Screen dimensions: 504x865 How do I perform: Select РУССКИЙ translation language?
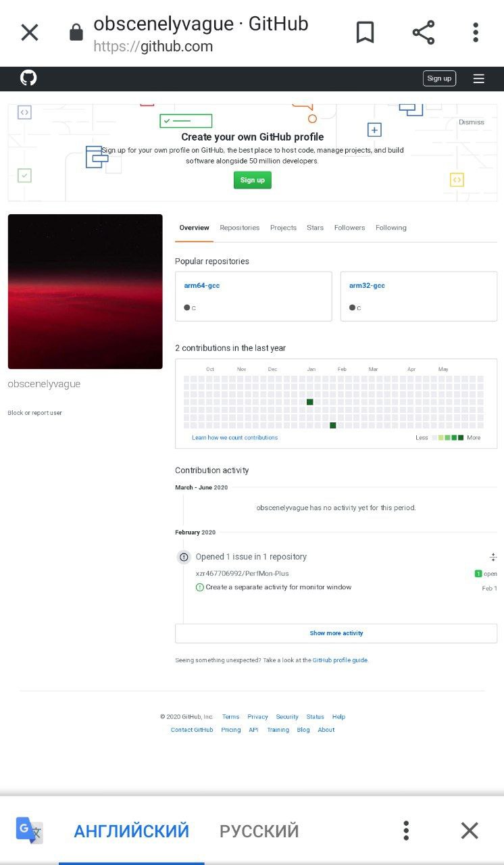pos(259,831)
